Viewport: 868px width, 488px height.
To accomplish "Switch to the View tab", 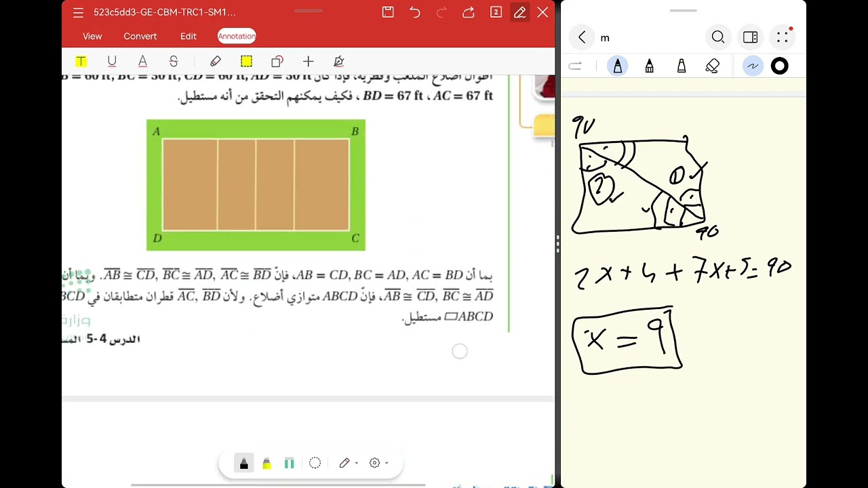I will pyautogui.click(x=92, y=36).
